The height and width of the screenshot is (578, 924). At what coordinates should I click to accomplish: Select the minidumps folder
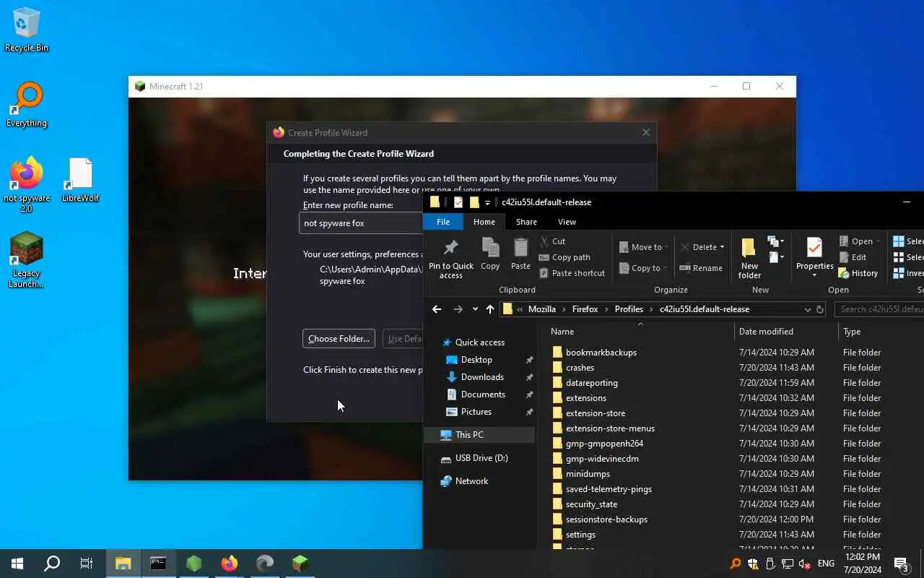(588, 474)
